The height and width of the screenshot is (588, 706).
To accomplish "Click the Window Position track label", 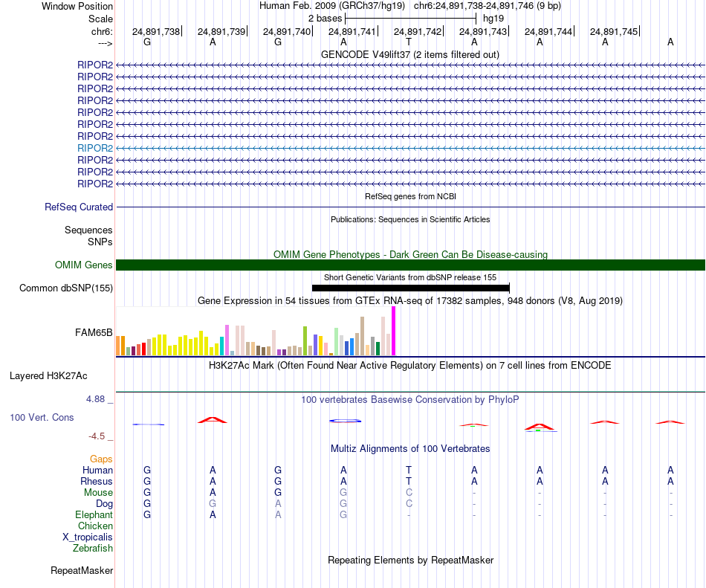I will click(x=77, y=6).
